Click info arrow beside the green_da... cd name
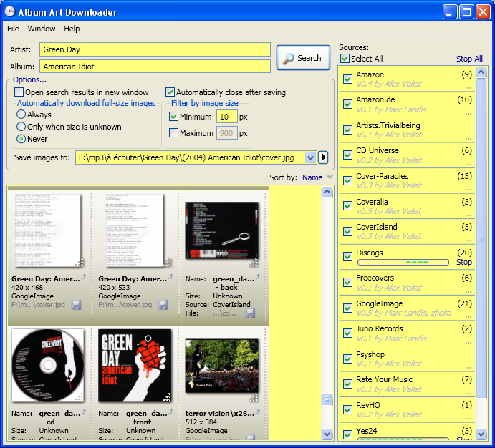Viewport: 495px width, 448px height. point(84,412)
